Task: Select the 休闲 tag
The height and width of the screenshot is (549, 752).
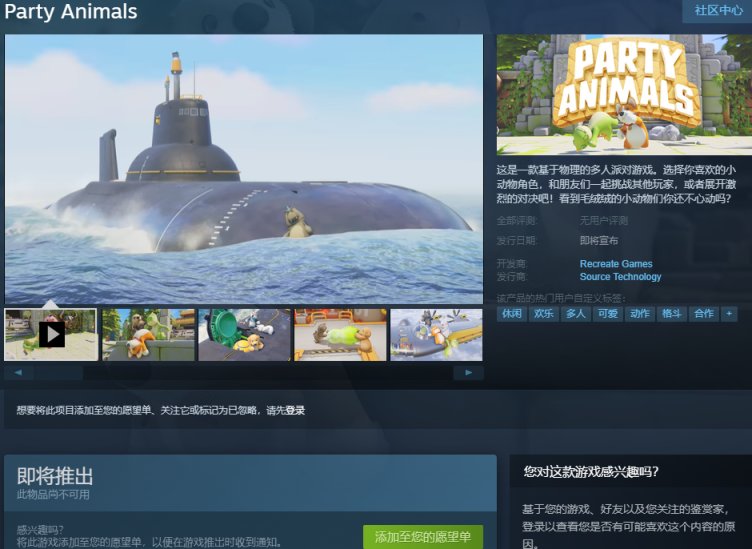Action: 512,313
